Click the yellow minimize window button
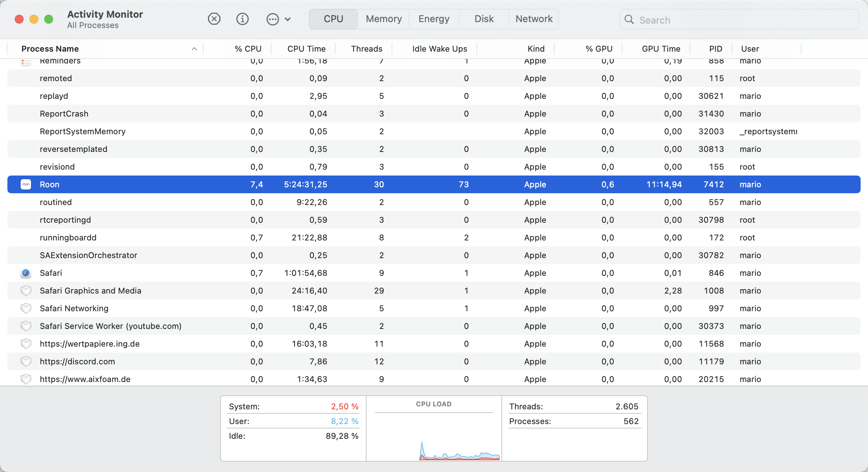Screen dimensions: 868x472 [x=34, y=19]
